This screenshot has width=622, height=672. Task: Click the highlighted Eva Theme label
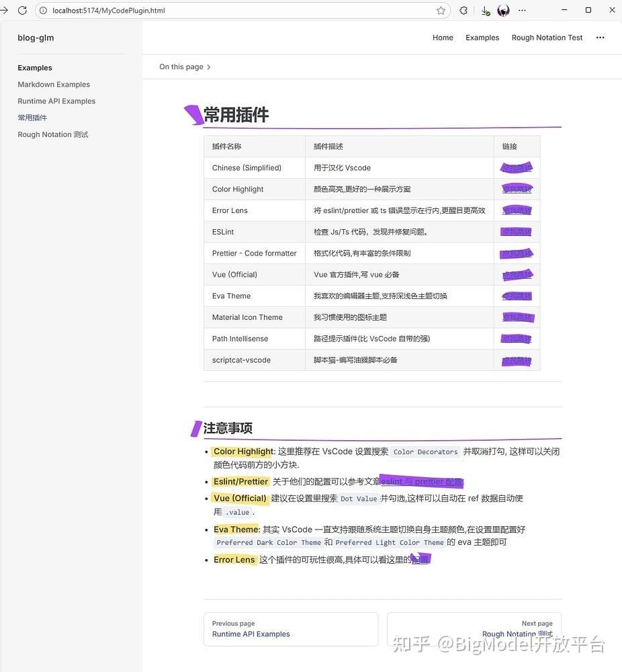pos(236,530)
